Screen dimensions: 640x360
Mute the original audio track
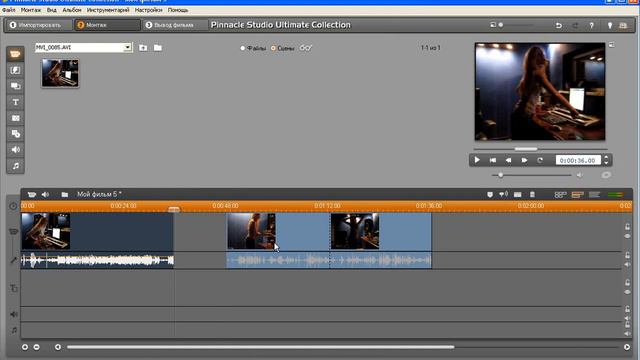click(627, 264)
